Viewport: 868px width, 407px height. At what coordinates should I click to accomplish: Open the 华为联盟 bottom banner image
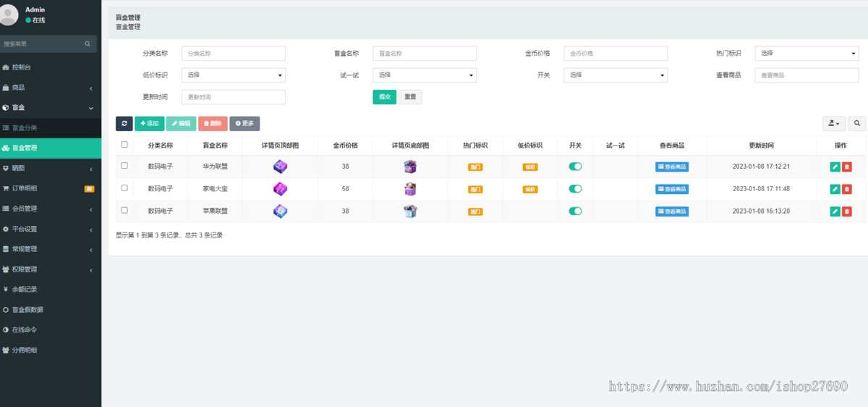tap(410, 167)
